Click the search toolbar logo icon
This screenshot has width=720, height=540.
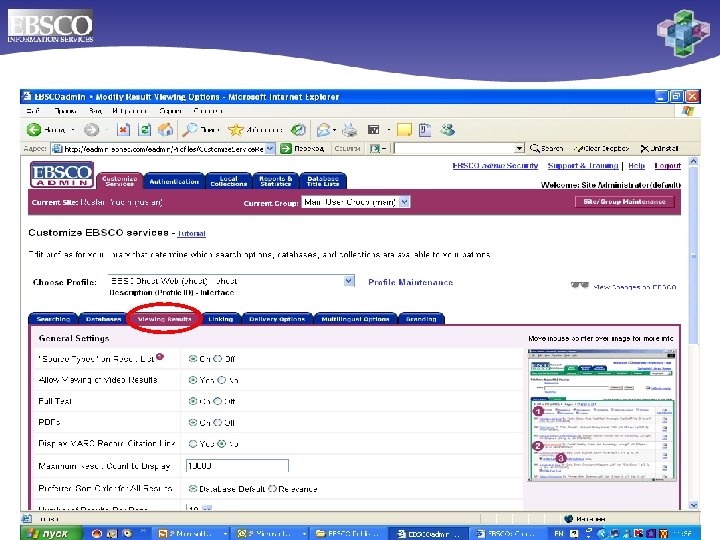click(x=375, y=148)
